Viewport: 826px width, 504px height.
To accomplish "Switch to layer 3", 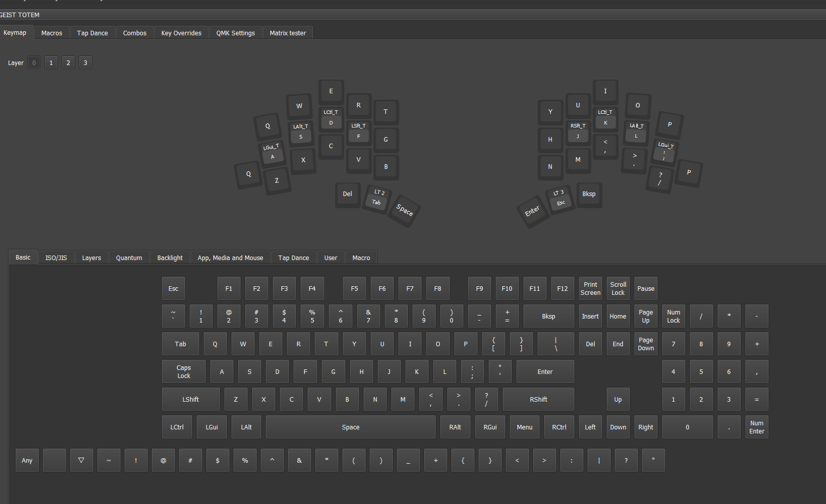I will [85, 62].
